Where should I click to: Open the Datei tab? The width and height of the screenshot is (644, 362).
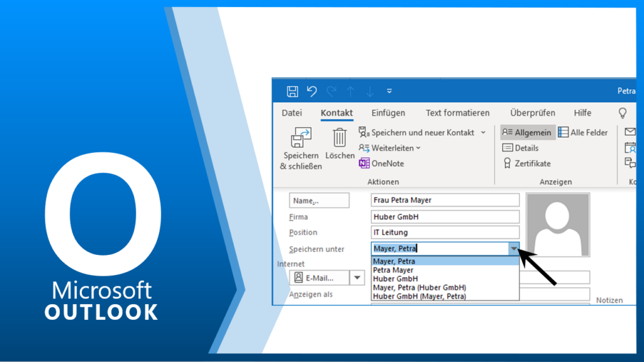click(x=292, y=113)
